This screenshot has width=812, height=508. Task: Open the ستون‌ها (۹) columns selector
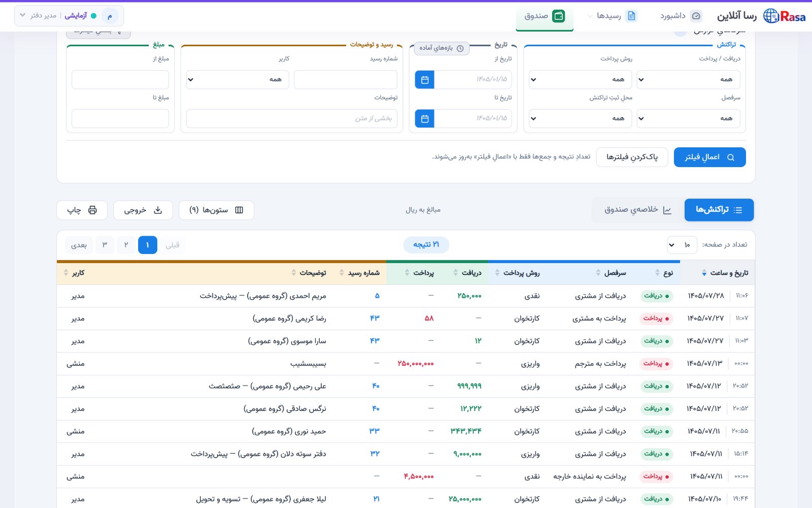(216, 210)
